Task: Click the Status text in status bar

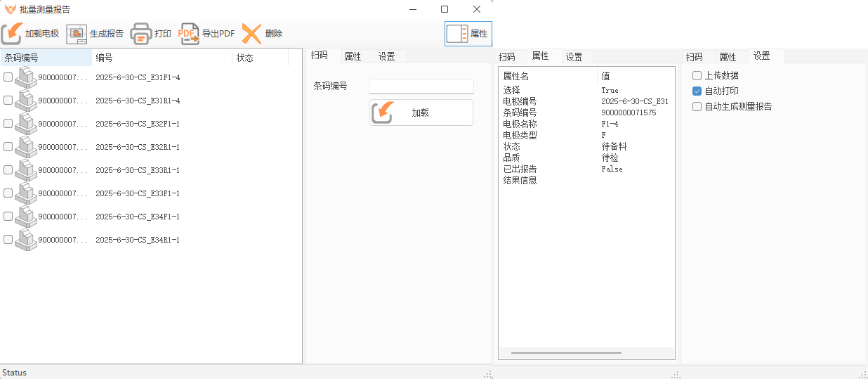Action: point(14,373)
